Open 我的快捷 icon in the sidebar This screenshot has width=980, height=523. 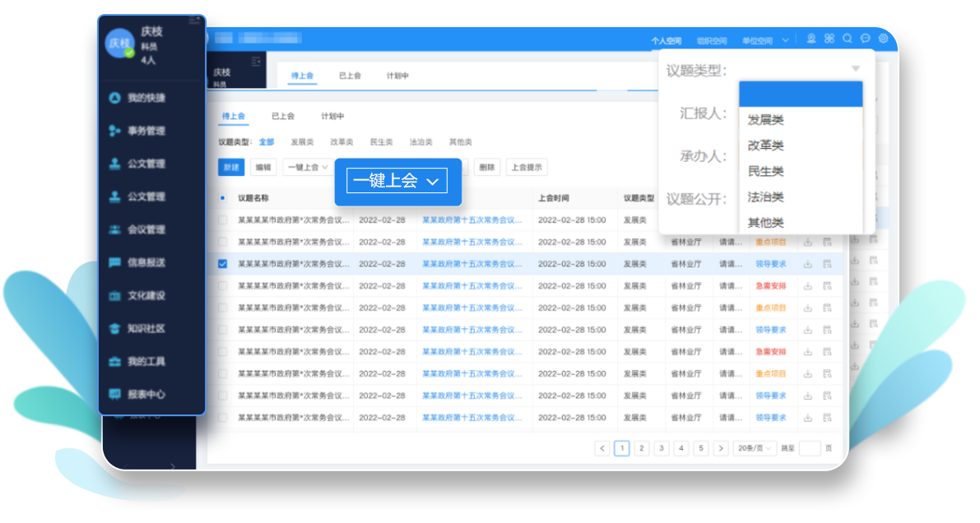coord(115,98)
